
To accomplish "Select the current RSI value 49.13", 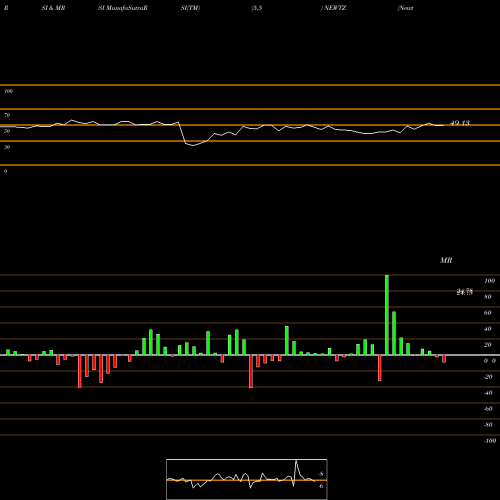I will (460, 123).
